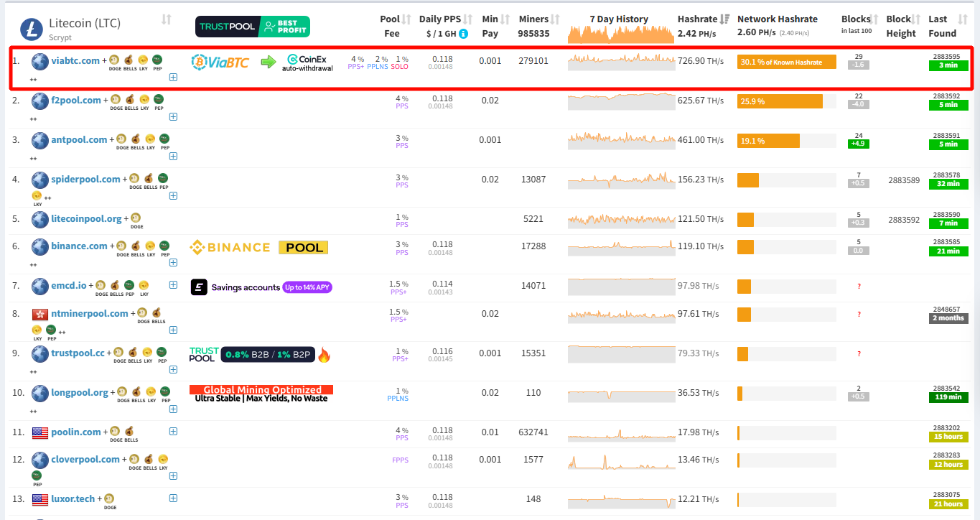Expand viabtc.com row details plus icon
Image resolution: width=980 pixels, height=520 pixels.
point(173,77)
